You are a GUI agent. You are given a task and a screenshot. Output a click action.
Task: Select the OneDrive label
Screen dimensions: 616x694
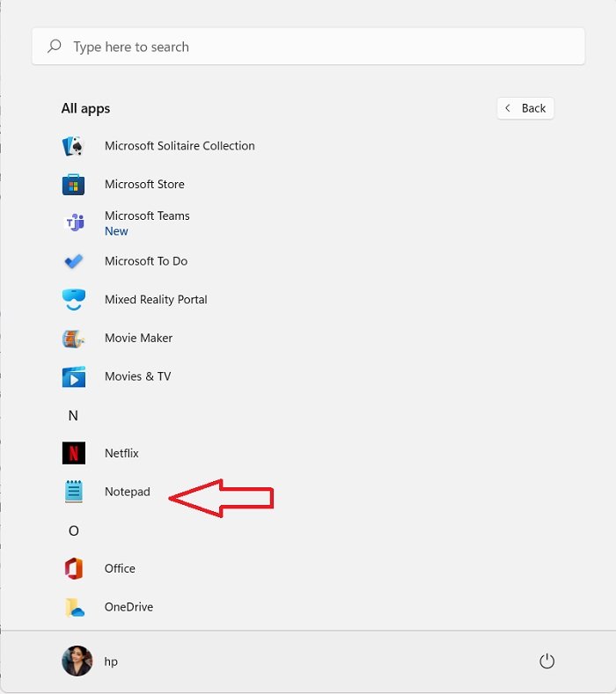128,607
